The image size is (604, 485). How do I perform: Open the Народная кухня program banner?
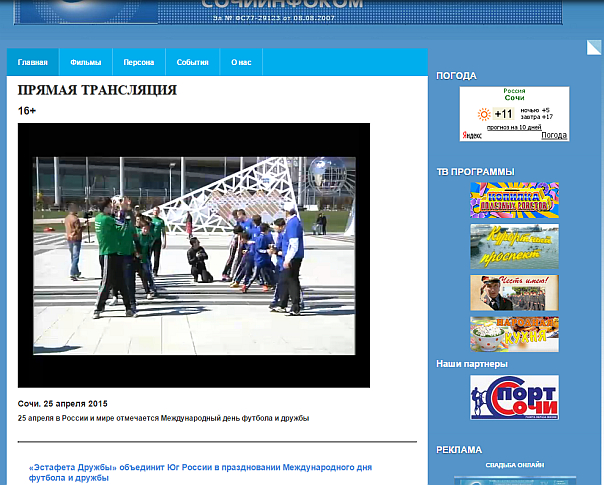[x=514, y=334]
